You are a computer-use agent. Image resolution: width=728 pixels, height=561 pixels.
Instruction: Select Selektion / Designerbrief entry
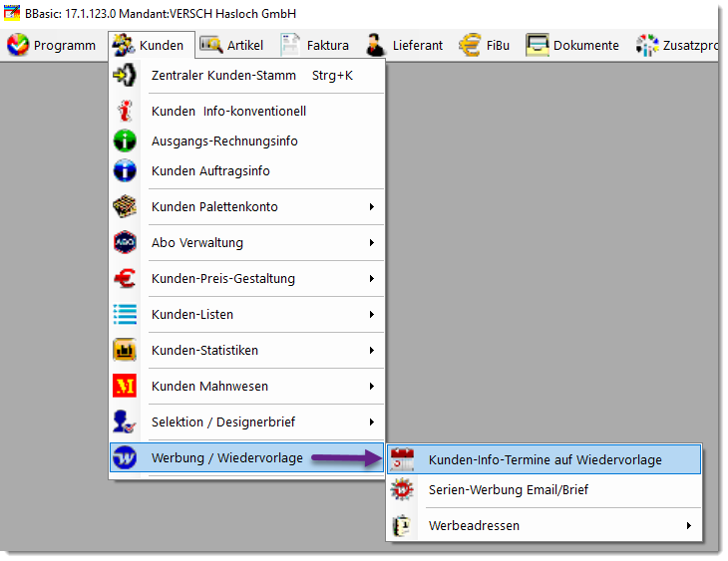pyautogui.click(x=246, y=421)
